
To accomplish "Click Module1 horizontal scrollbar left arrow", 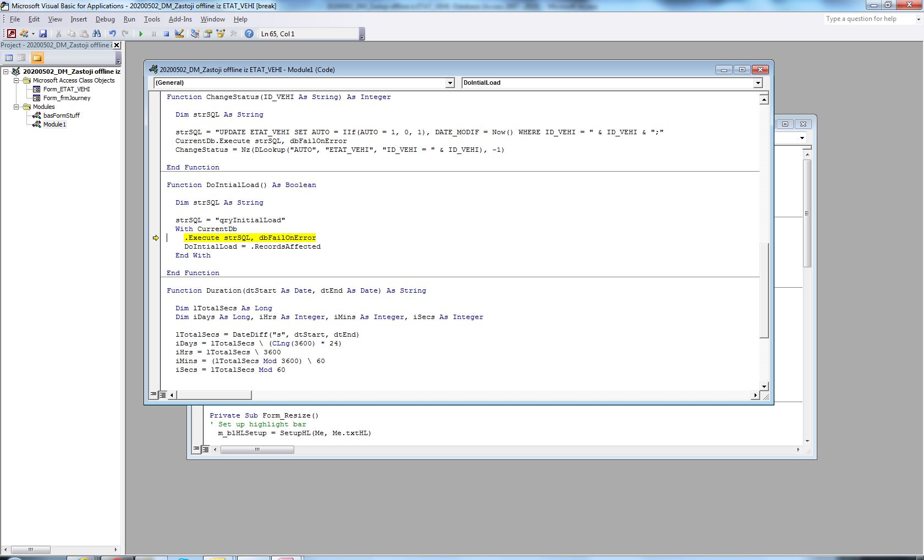I will click(172, 395).
